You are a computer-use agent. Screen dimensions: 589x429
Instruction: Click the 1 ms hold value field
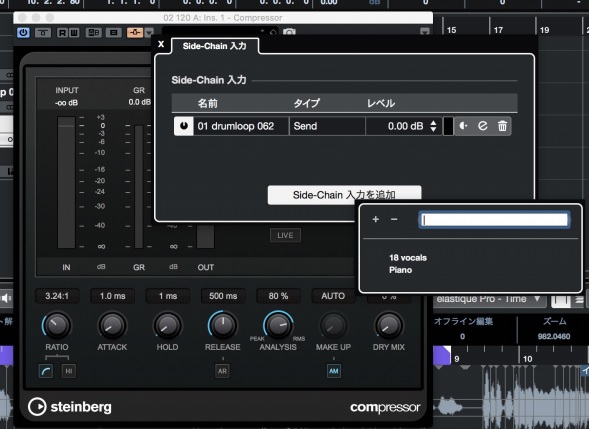pos(168,296)
